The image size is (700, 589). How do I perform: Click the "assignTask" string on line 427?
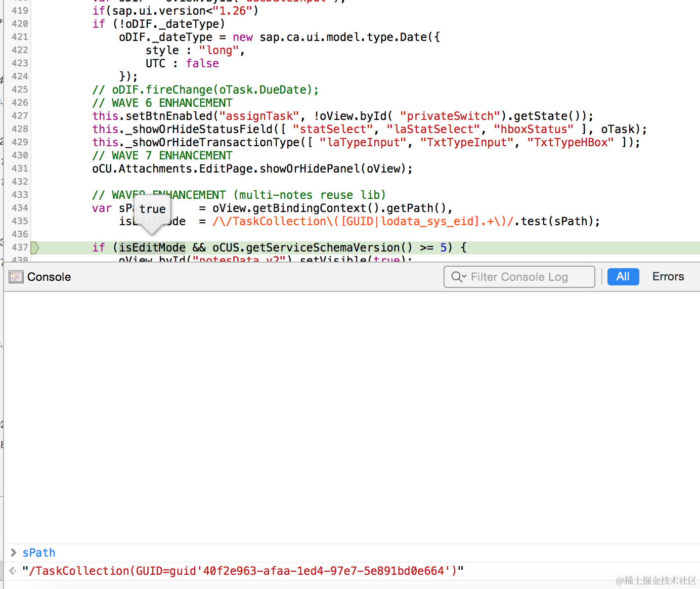(259, 116)
